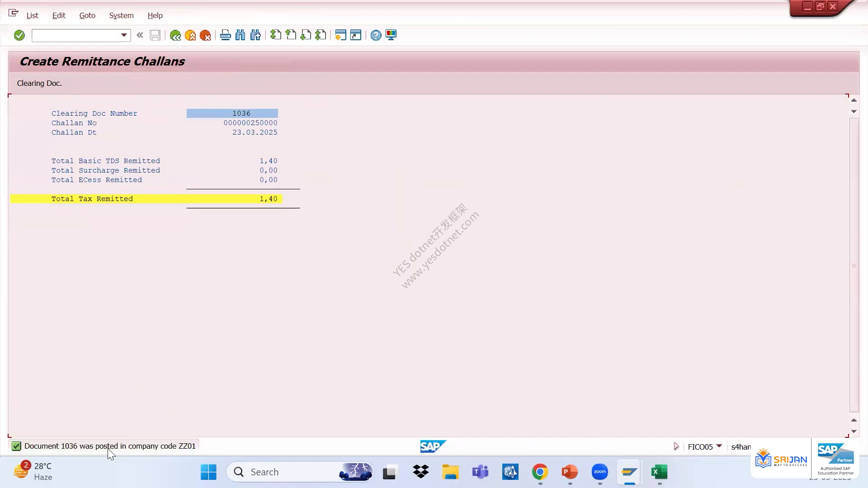Viewport: 868px width, 488px height.
Task: Click Clearing Doc Number 1036 field
Action: pos(232,113)
